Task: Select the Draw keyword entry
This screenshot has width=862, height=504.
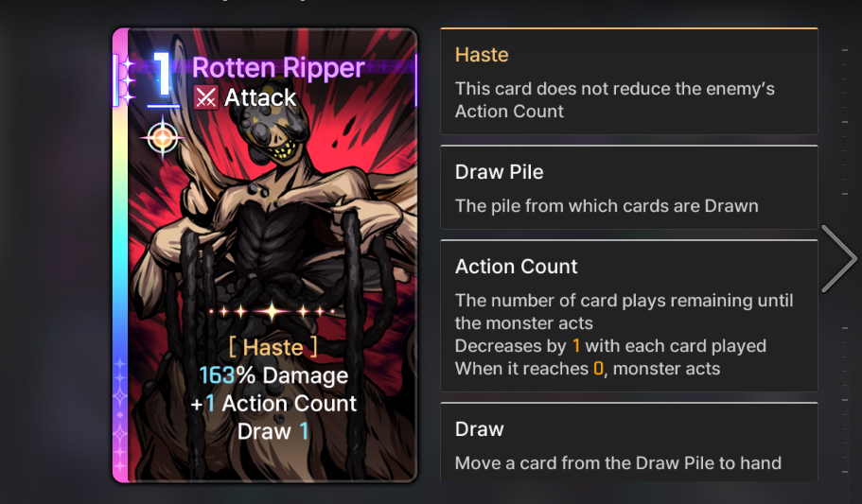Action: coord(629,443)
